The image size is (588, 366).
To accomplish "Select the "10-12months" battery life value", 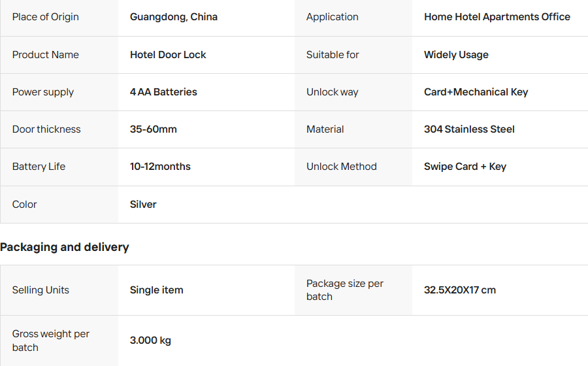I will [x=160, y=167].
